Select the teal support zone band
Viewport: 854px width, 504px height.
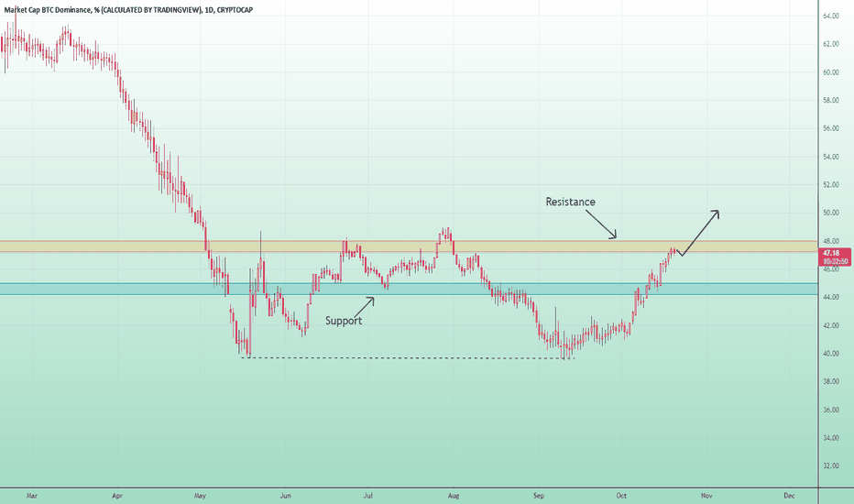click(409, 289)
